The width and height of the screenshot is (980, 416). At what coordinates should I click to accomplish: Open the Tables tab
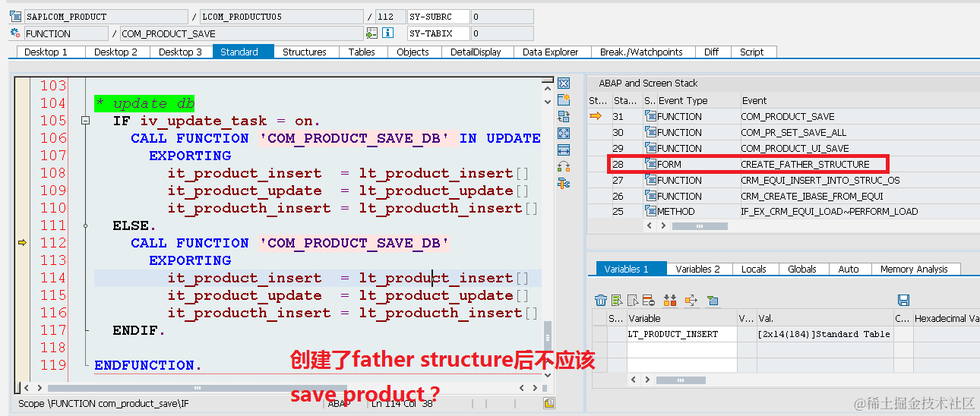[362, 52]
